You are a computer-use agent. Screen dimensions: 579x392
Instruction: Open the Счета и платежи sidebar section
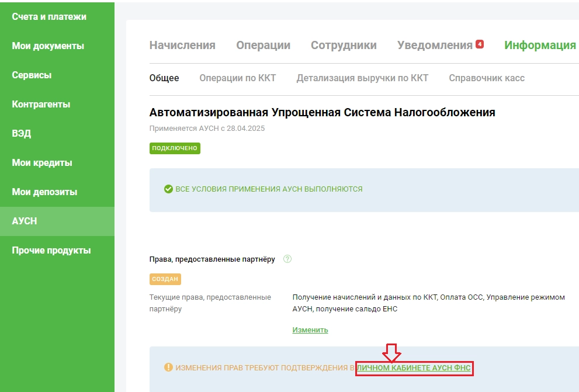[49, 17]
